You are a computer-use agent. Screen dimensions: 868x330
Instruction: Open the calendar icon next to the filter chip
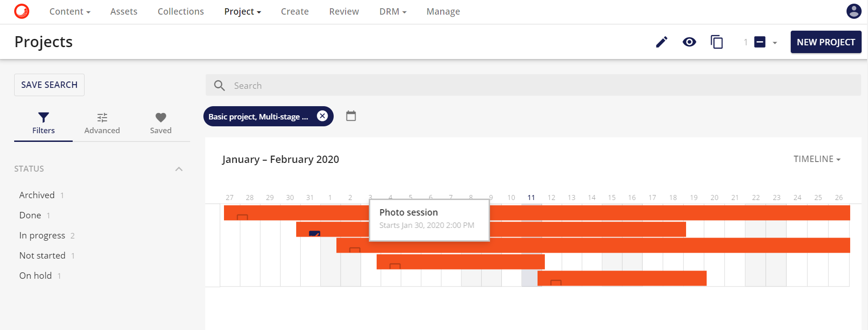[x=351, y=116]
